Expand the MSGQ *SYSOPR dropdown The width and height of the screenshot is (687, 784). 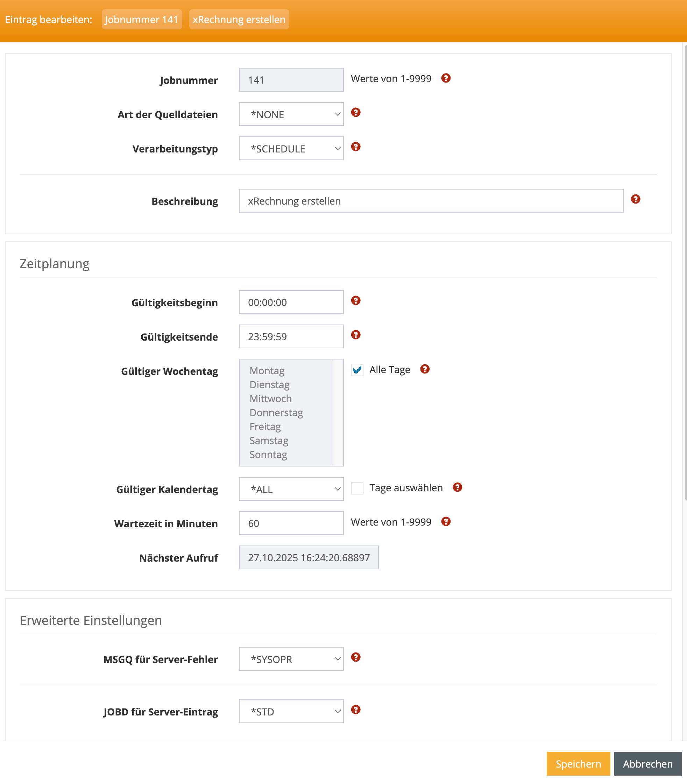point(291,659)
